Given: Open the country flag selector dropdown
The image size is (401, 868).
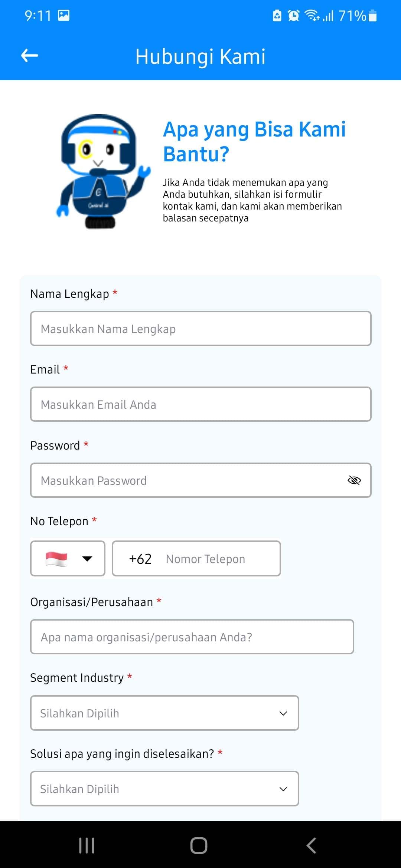Looking at the screenshot, I should coord(68,559).
